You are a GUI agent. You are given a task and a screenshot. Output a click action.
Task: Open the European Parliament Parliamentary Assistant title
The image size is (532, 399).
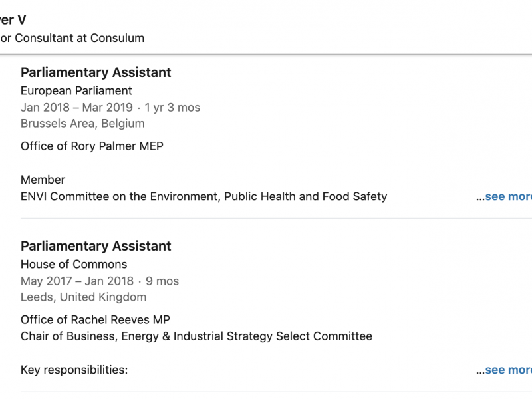[x=96, y=73]
